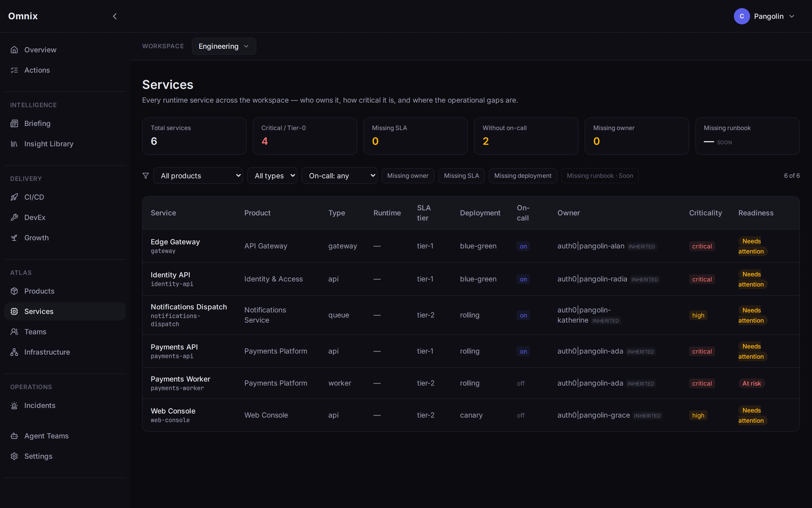Open the All products filter dropdown
Image resolution: width=812 pixels, height=508 pixels.
coord(198,176)
